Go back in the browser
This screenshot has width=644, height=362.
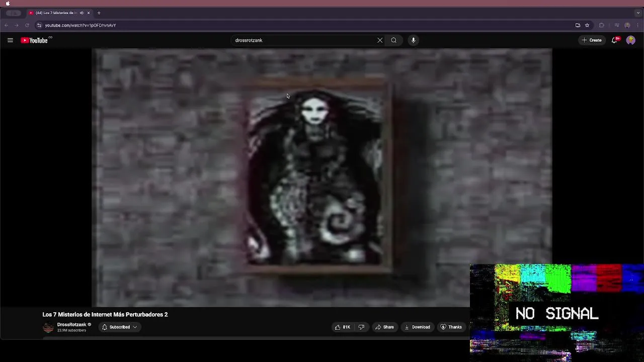[x=7, y=25]
